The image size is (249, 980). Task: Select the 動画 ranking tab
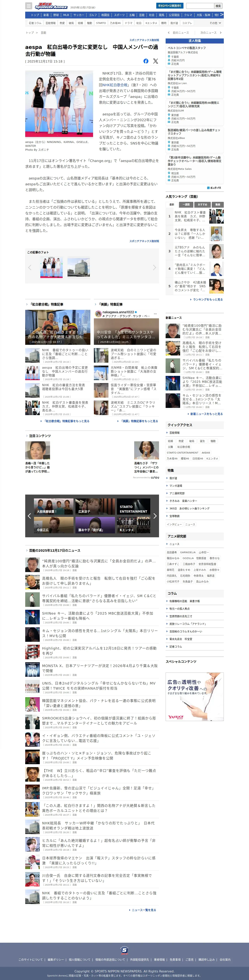coord(218,205)
